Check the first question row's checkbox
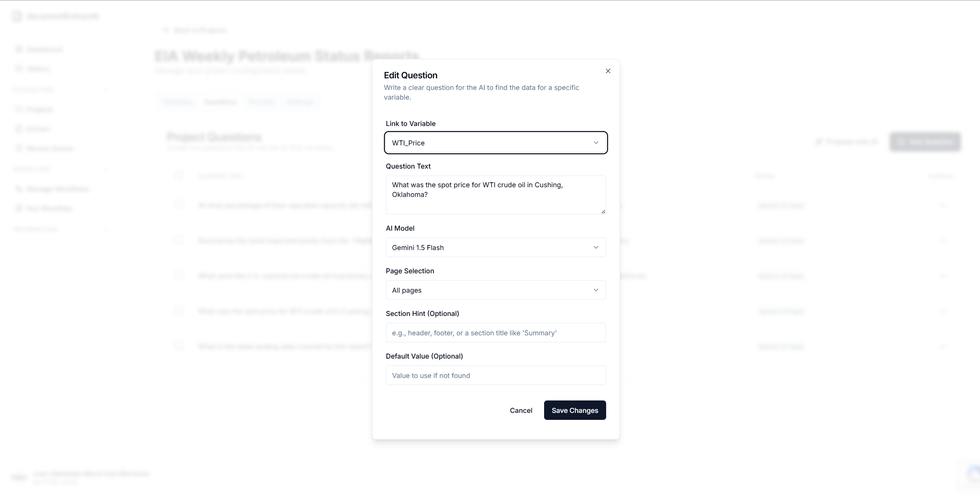The image size is (980, 497). coord(179,205)
